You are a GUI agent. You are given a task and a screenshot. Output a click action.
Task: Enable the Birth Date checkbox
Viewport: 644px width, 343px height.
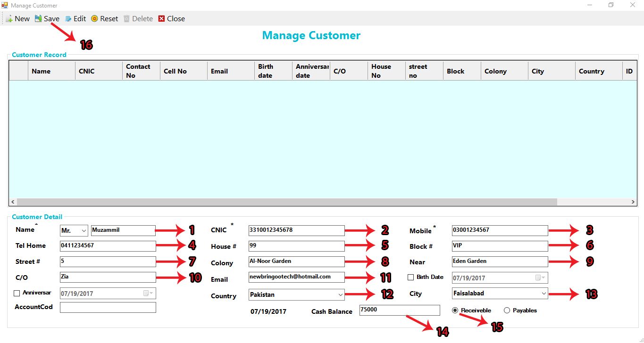click(x=410, y=278)
